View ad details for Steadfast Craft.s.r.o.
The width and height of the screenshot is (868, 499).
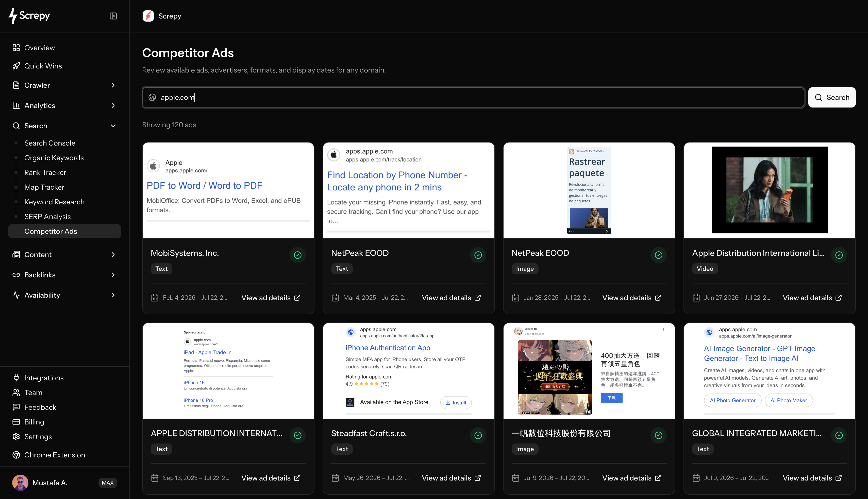[x=451, y=478]
